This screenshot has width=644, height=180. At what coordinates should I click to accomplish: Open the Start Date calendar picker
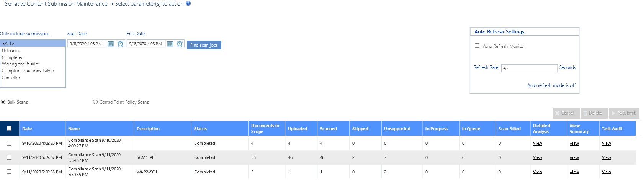pyautogui.click(x=111, y=44)
